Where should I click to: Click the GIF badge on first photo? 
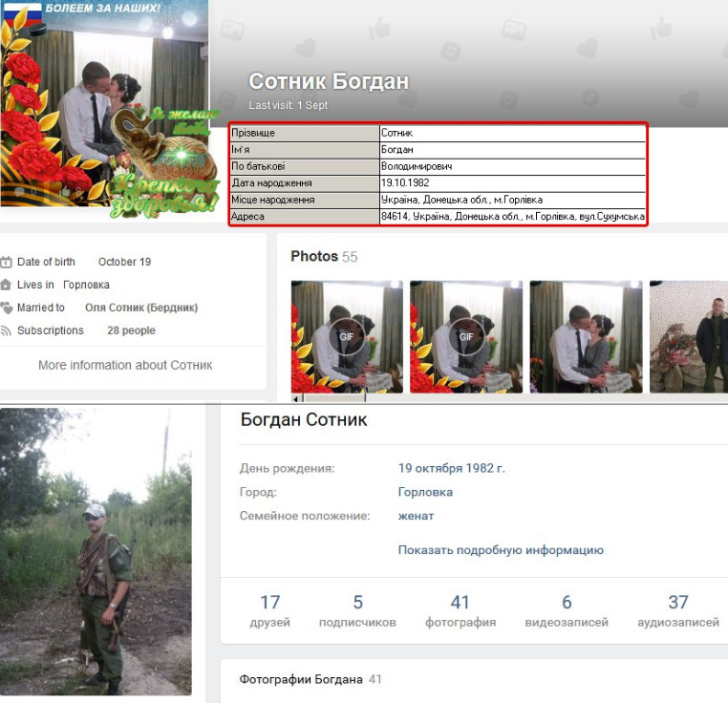click(x=347, y=337)
